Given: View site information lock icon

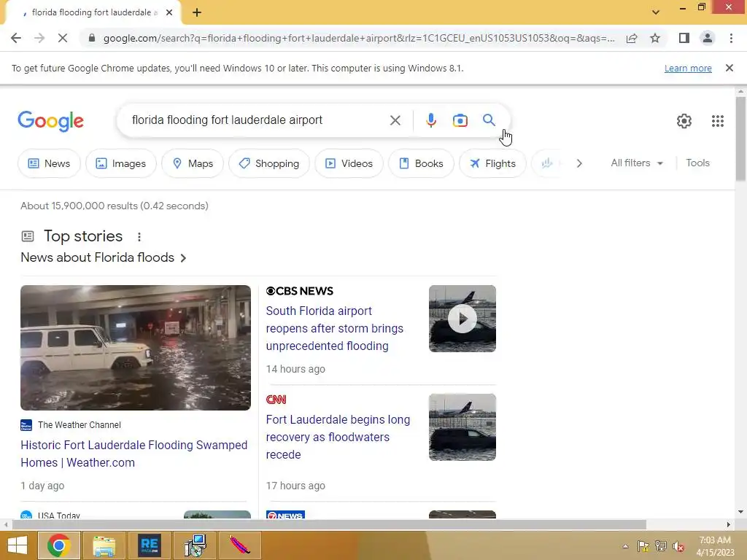Looking at the screenshot, I should click(91, 38).
